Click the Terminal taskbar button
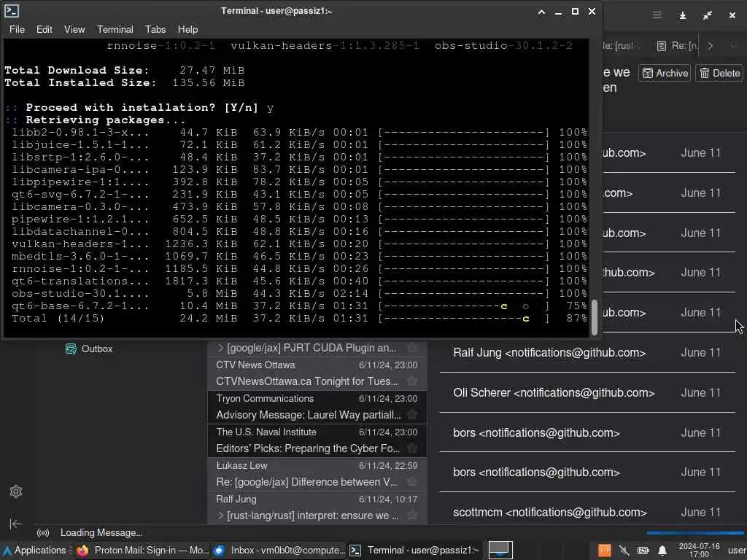Viewport: 747px width, 560px height. coord(414,551)
